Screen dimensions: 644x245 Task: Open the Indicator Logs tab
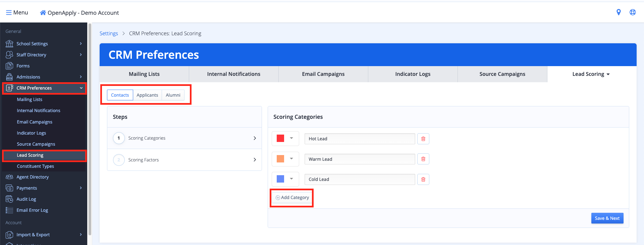413,74
